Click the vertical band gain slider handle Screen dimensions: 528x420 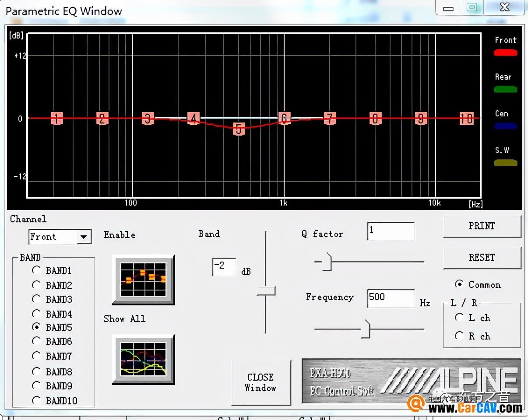266,291
